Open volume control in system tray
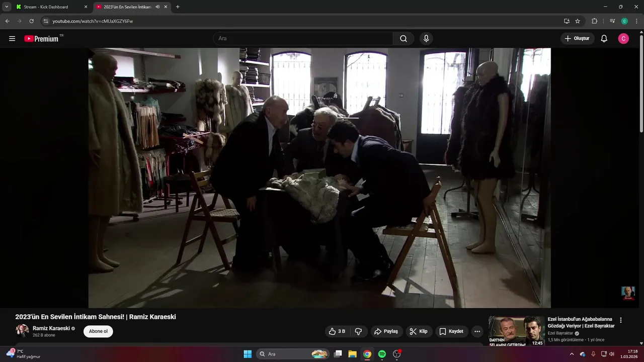 (x=612, y=354)
